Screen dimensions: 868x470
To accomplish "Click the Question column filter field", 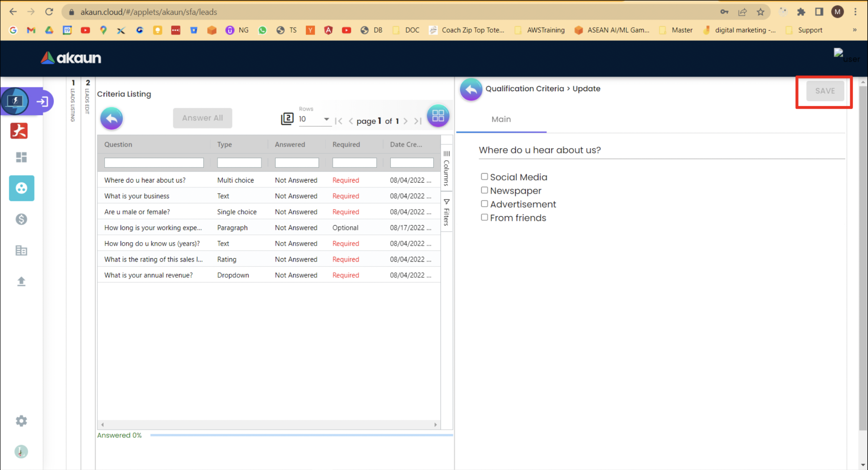I will 154,163.
